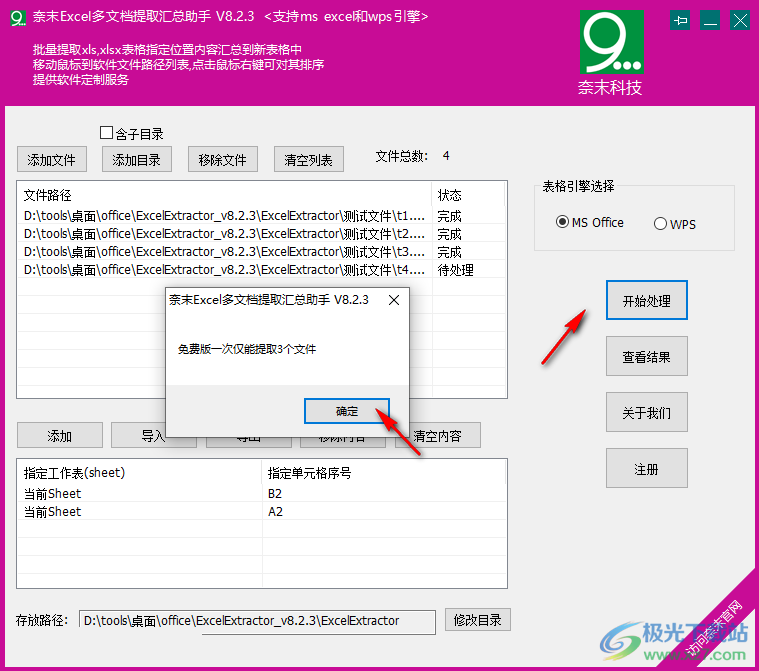Click the 修改目录 button
This screenshot has height=671, width=759.
tap(478, 620)
